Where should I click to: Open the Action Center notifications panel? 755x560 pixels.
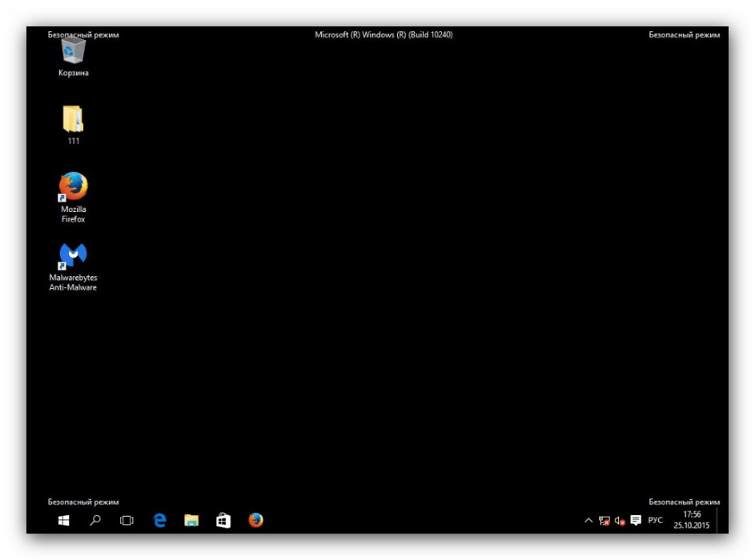pos(636,521)
